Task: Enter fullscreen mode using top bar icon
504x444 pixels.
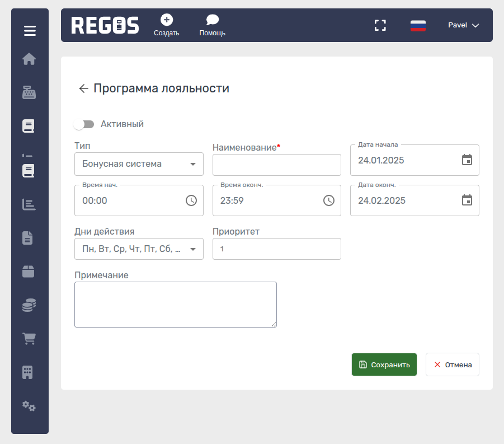Action: [x=380, y=25]
